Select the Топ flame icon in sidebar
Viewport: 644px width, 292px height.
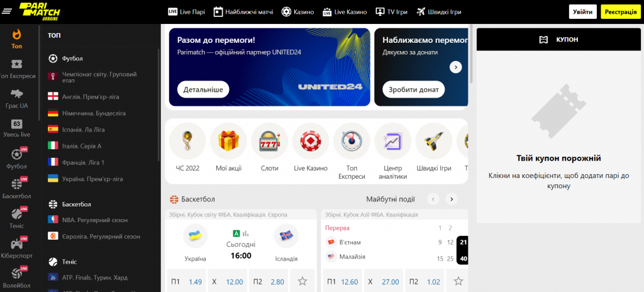[17, 34]
